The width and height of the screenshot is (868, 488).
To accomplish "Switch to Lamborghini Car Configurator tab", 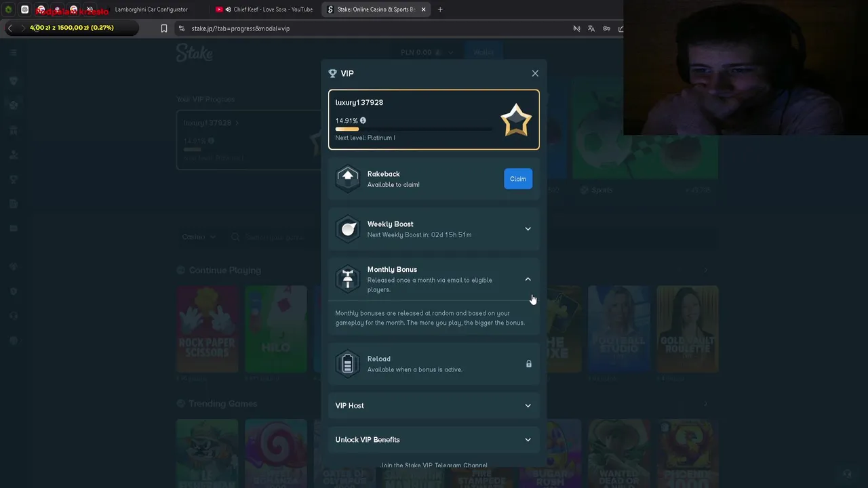I will click(151, 9).
